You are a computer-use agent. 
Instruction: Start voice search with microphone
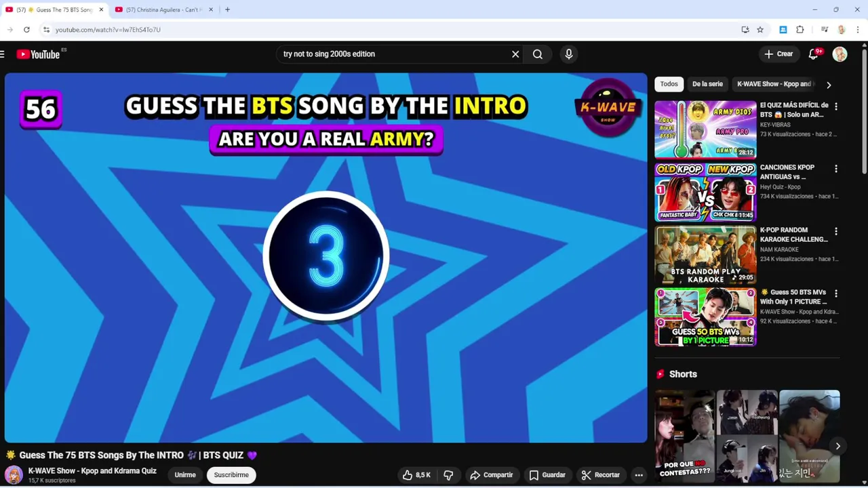coord(569,54)
